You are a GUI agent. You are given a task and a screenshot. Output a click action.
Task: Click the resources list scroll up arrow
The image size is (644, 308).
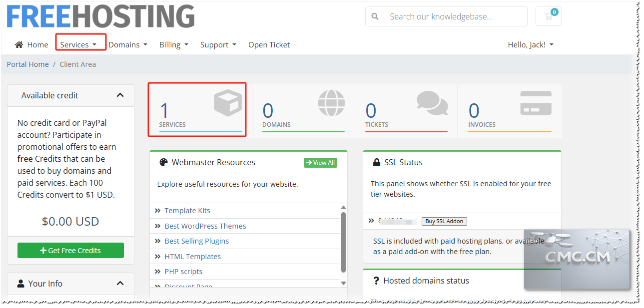pos(343,207)
